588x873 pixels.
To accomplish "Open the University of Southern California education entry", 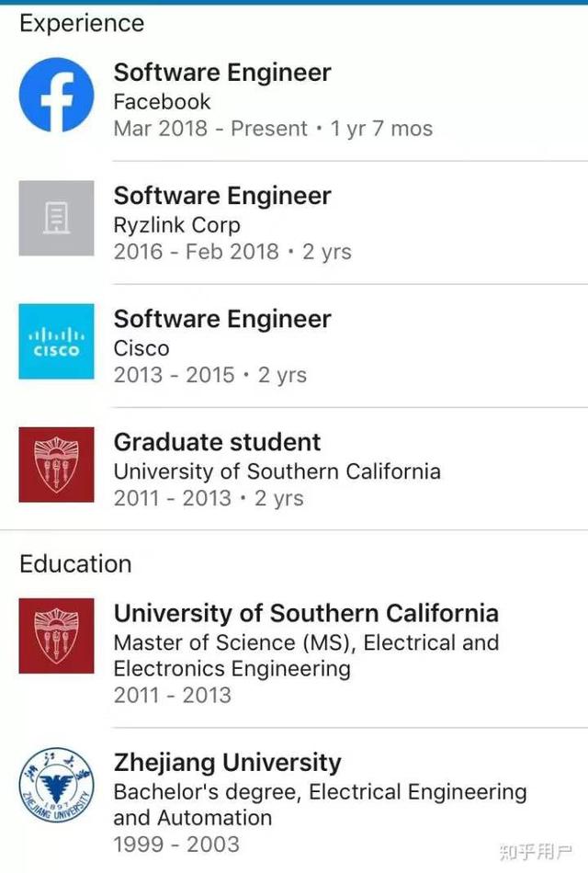I will tap(306, 613).
